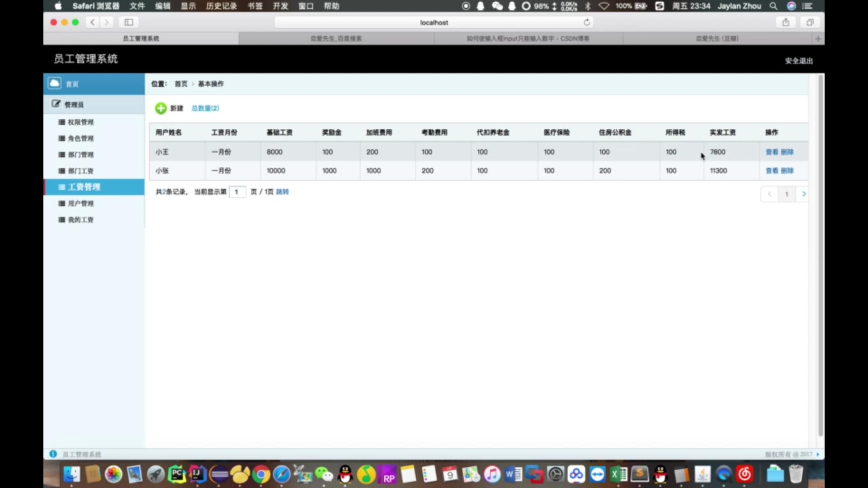Image resolution: width=868 pixels, height=488 pixels.
Task: Click 查看 for 小张 row
Action: (772, 170)
